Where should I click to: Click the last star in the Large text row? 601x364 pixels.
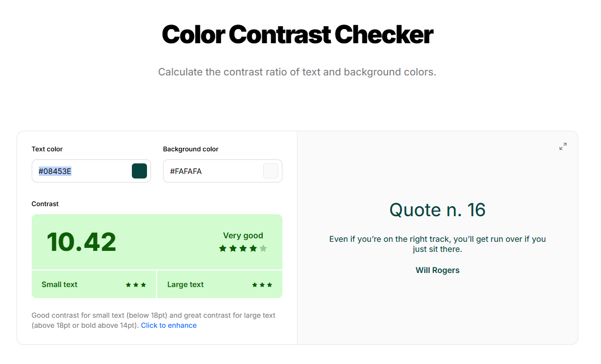click(270, 284)
